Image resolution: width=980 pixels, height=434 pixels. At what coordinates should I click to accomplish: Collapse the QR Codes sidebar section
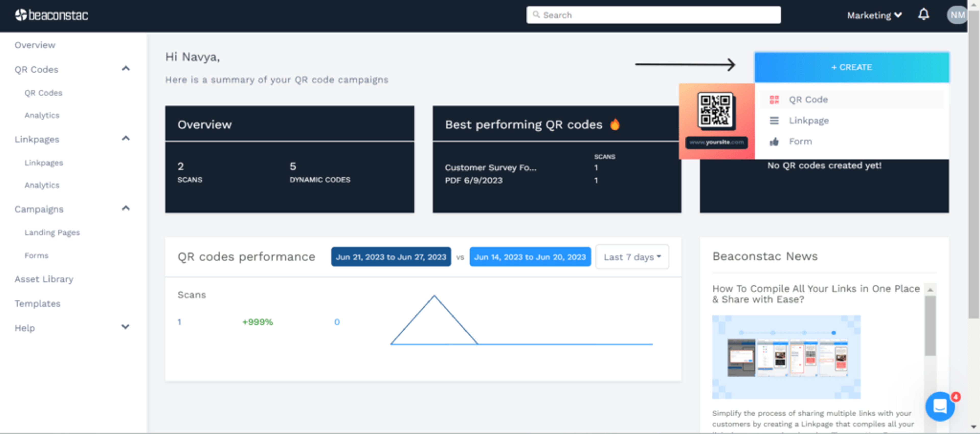[126, 69]
